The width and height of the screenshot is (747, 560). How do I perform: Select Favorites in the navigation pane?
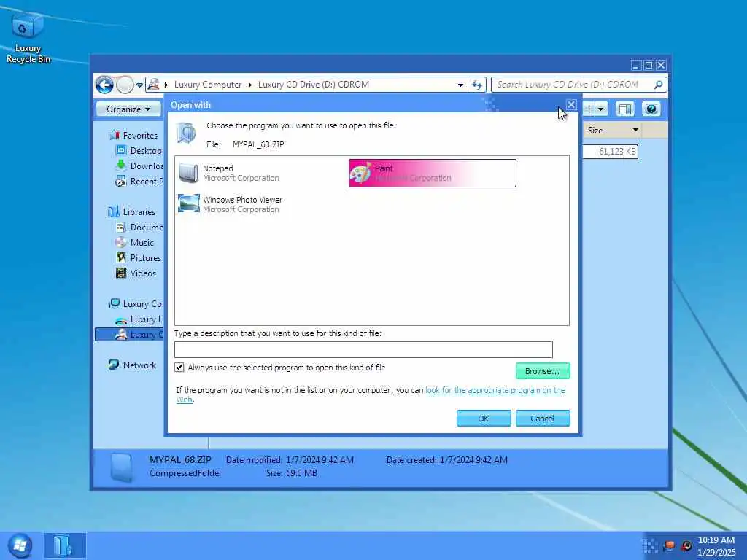(x=140, y=135)
